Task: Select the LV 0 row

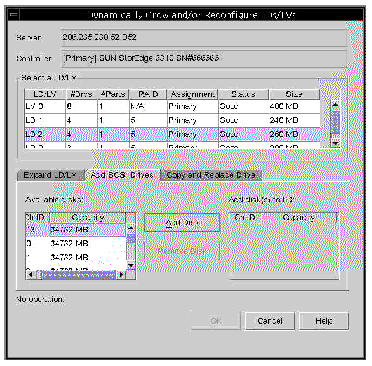Action: click(x=172, y=106)
